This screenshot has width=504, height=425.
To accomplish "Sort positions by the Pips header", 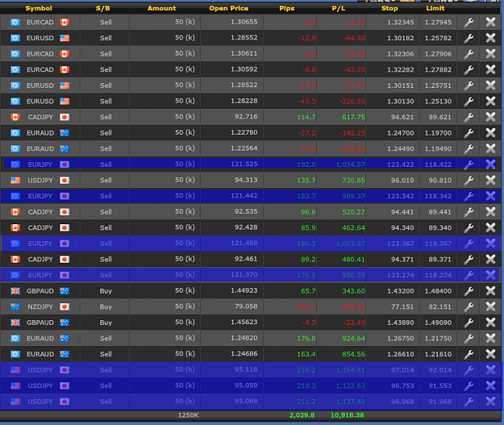I will [287, 8].
